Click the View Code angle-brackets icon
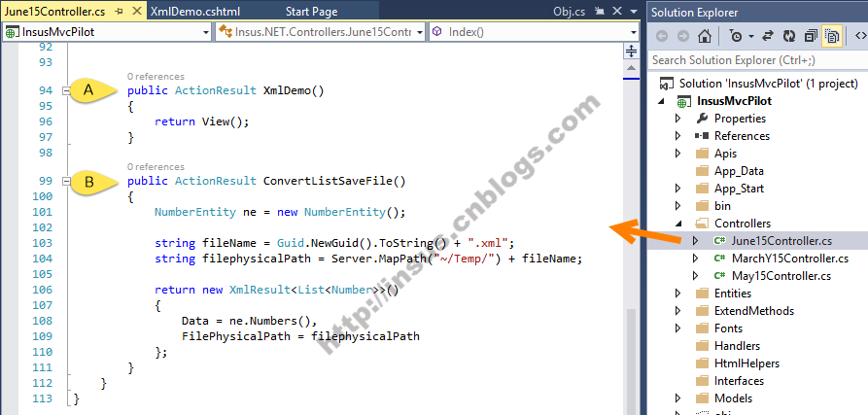Image resolution: width=868 pixels, height=415 pixels. (x=861, y=37)
